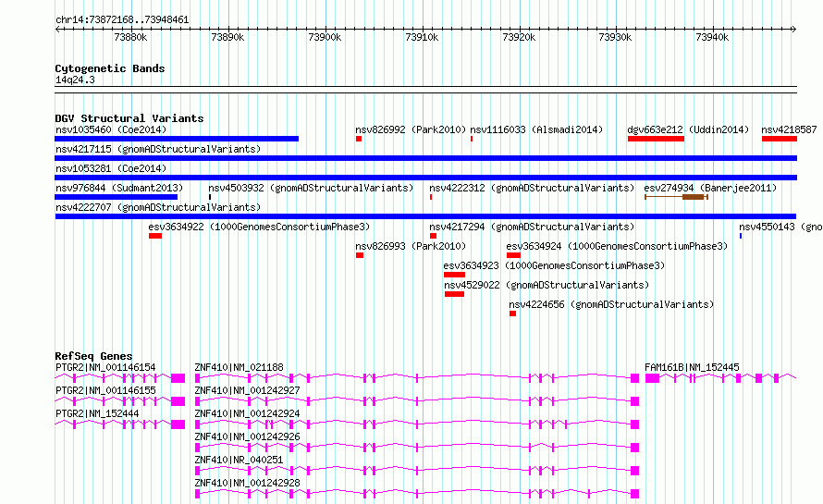Open the esv3634922 (1000GenomesConsortiumPhase3) label
This screenshot has height=504, width=823.
[x=259, y=227]
